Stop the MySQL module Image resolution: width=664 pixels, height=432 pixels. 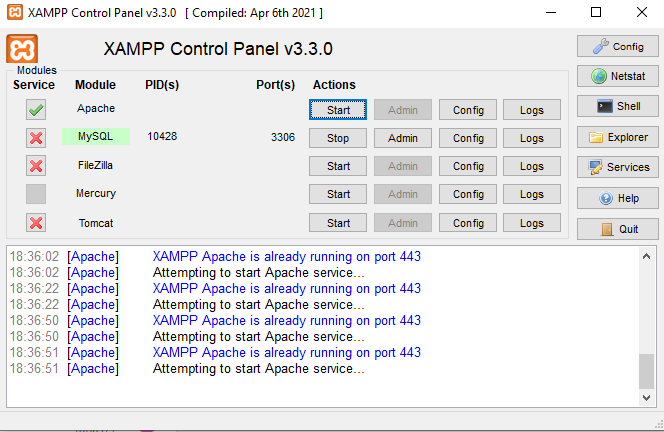click(338, 138)
